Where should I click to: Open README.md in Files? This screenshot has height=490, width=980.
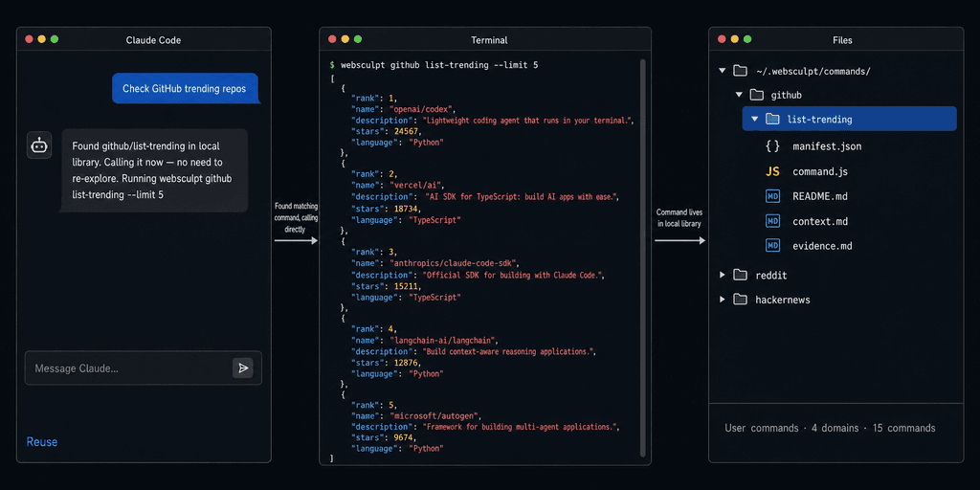(820, 196)
